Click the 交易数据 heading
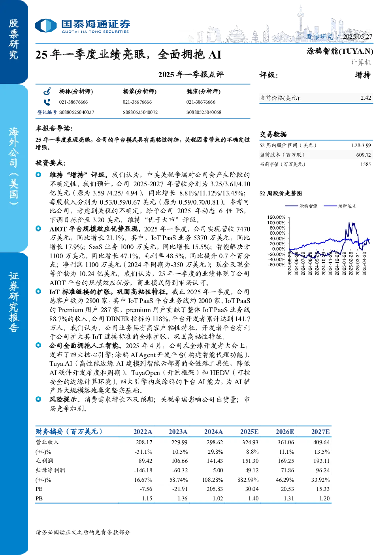Viewport: 392px width, 555px height. coord(273,134)
